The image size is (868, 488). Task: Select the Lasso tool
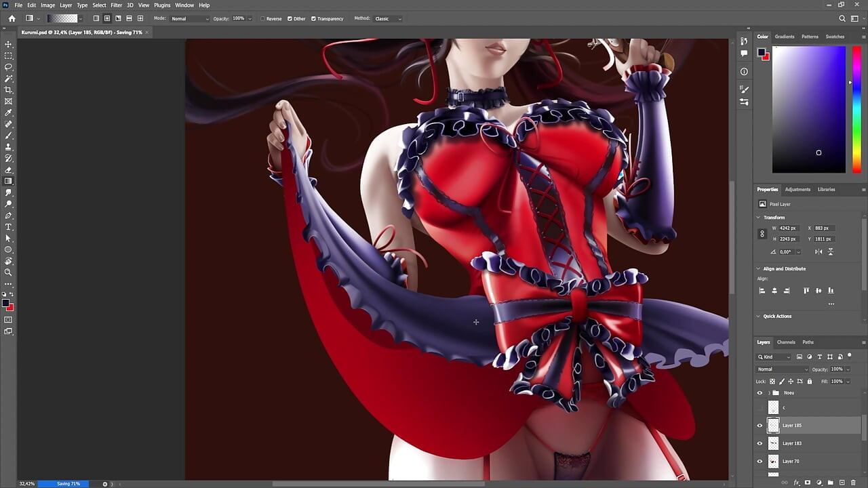[9, 67]
